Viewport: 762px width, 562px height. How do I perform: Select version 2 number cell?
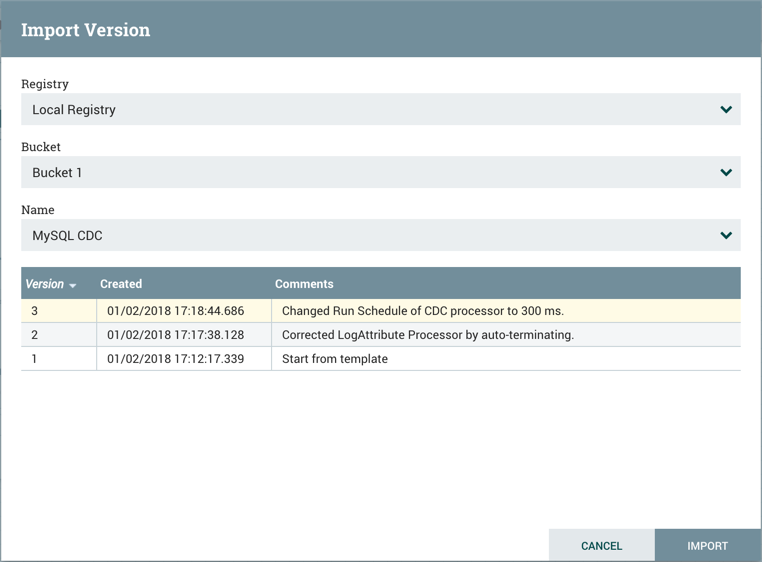(x=35, y=335)
